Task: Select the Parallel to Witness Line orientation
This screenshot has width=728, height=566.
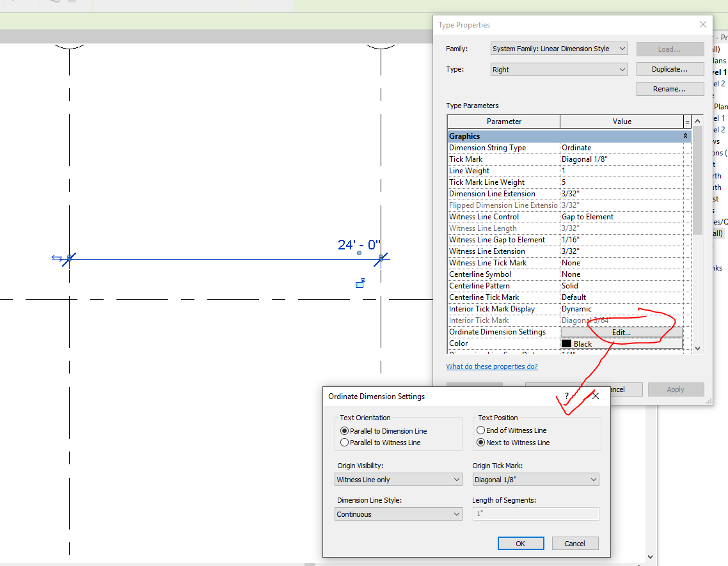Action: pyautogui.click(x=345, y=442)
